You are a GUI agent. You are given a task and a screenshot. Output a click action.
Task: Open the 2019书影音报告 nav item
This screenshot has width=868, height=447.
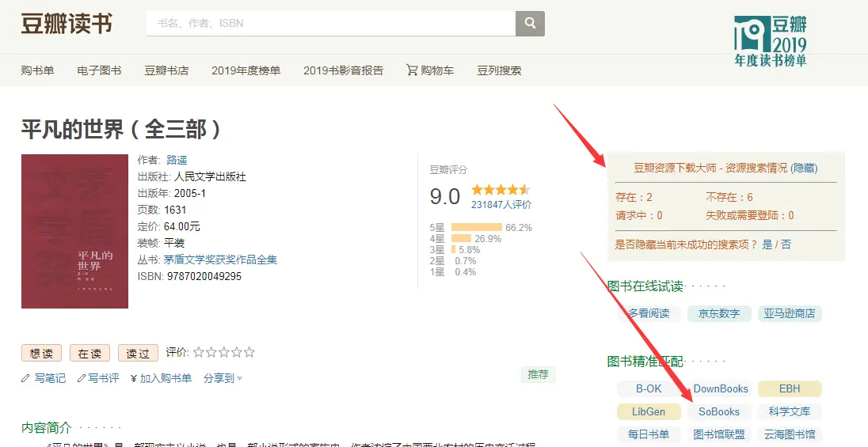[343, 70]
